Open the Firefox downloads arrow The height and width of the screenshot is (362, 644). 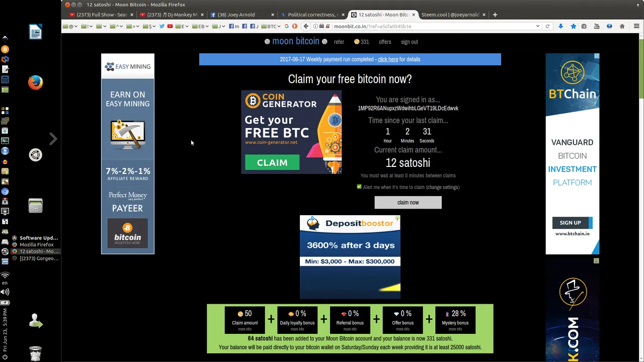(x=560, y=26)
